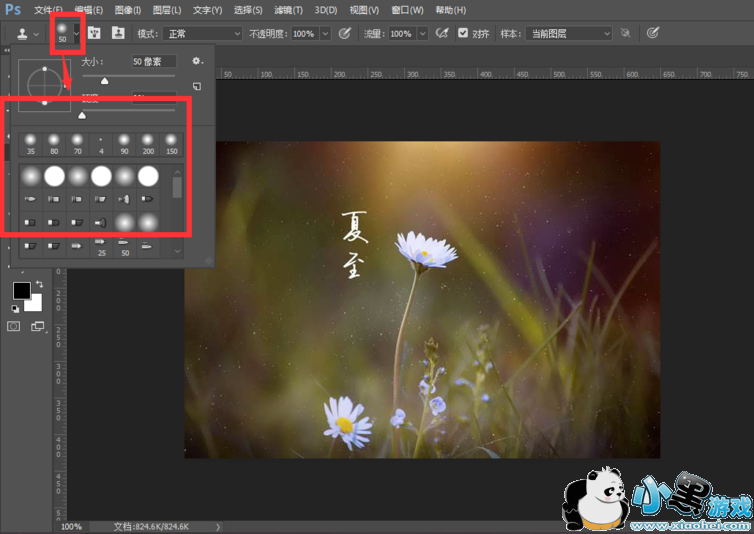Expand the 样本 sample dropdown

coord(567,33)
